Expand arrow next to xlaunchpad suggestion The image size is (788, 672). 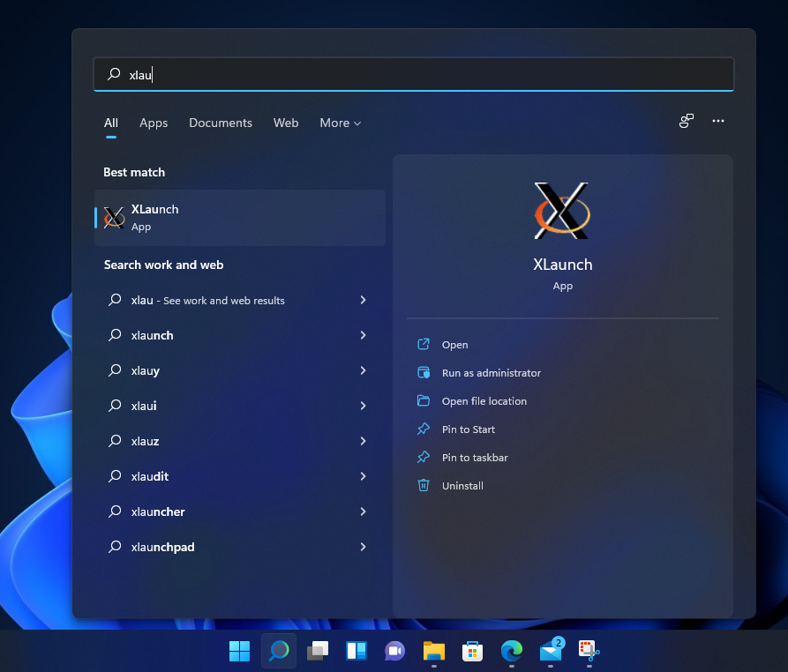point(364,547)
